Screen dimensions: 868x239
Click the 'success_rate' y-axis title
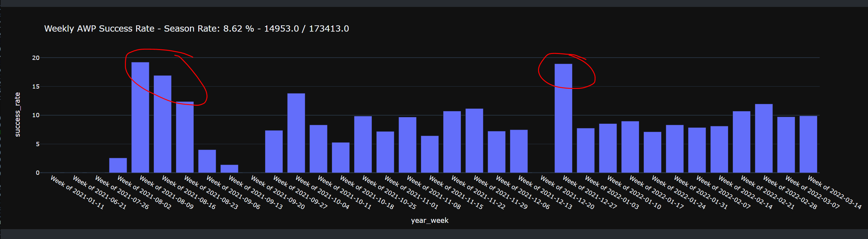[17, 115]
